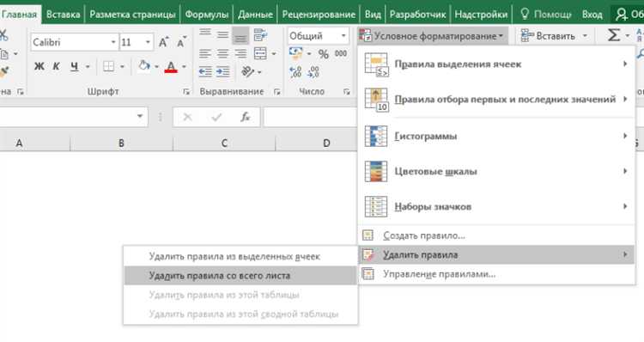Increase font size with large A icon

pos(163,42)
